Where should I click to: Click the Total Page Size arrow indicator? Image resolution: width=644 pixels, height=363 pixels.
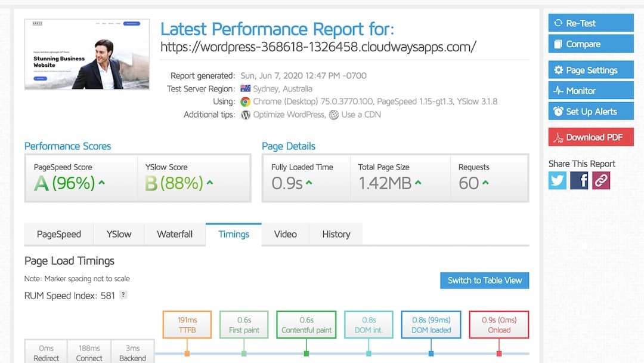tap(418, 183)
